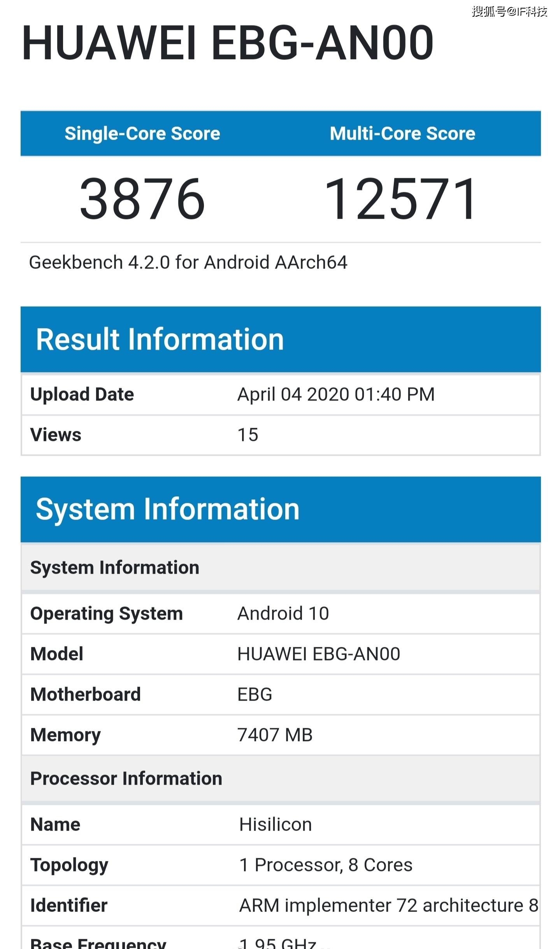This screenshot has height=949, width=560.
Task: Click the Memory value 7407 MB
Action: click(x=275, y=735)
